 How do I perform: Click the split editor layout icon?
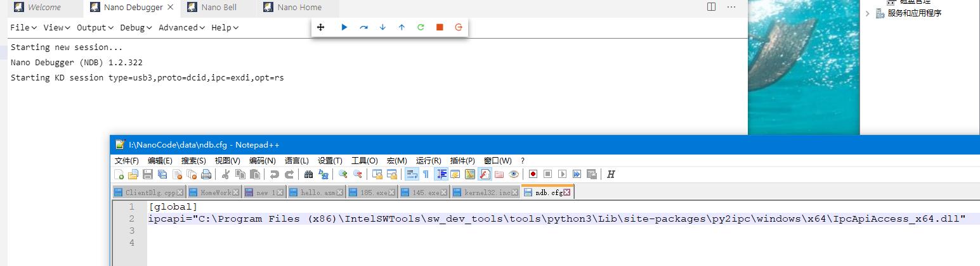pos(712,7)
